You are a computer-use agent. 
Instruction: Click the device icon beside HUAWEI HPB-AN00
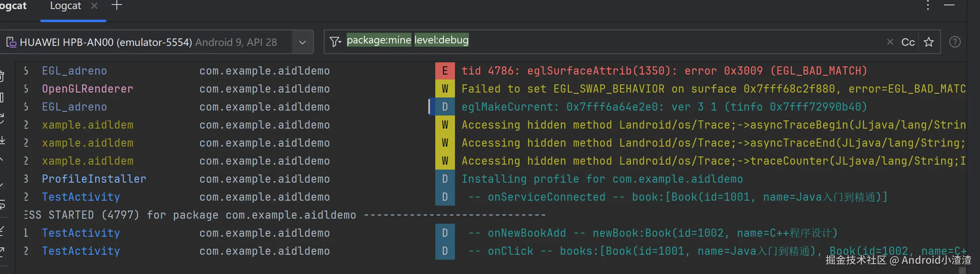click(11, 42)
